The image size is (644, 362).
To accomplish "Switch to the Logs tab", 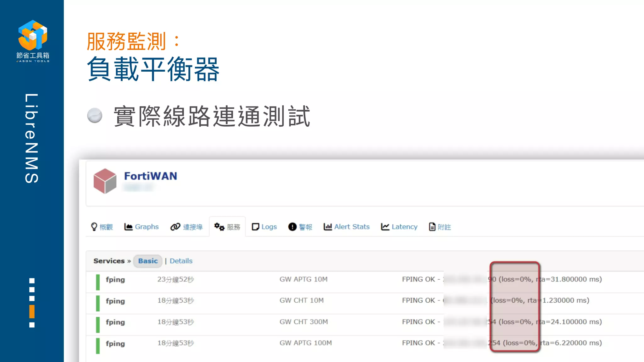I will click(269, 227).
